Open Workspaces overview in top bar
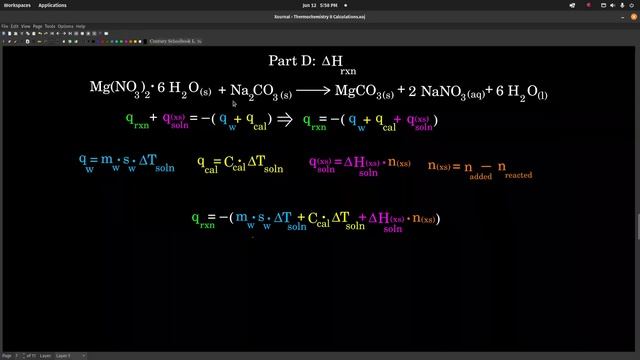Screen dimensions: 640x360 17,5
